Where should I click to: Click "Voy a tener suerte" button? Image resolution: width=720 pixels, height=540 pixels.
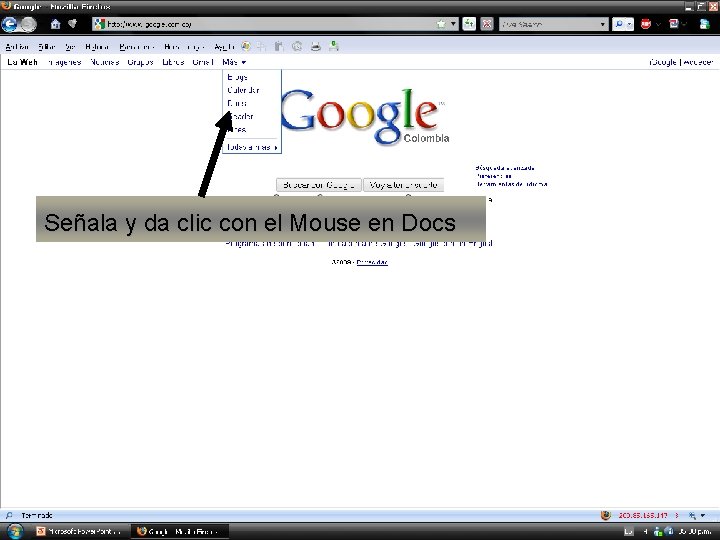point(403,185)
